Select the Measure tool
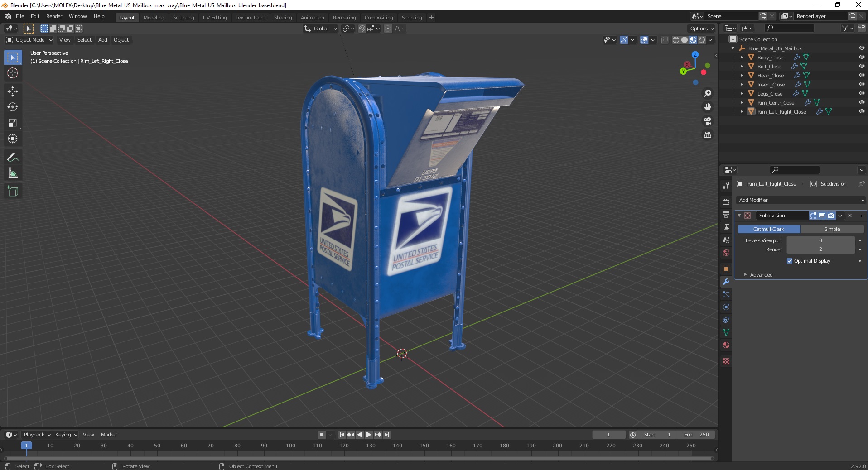 click(x=13, y=173)
